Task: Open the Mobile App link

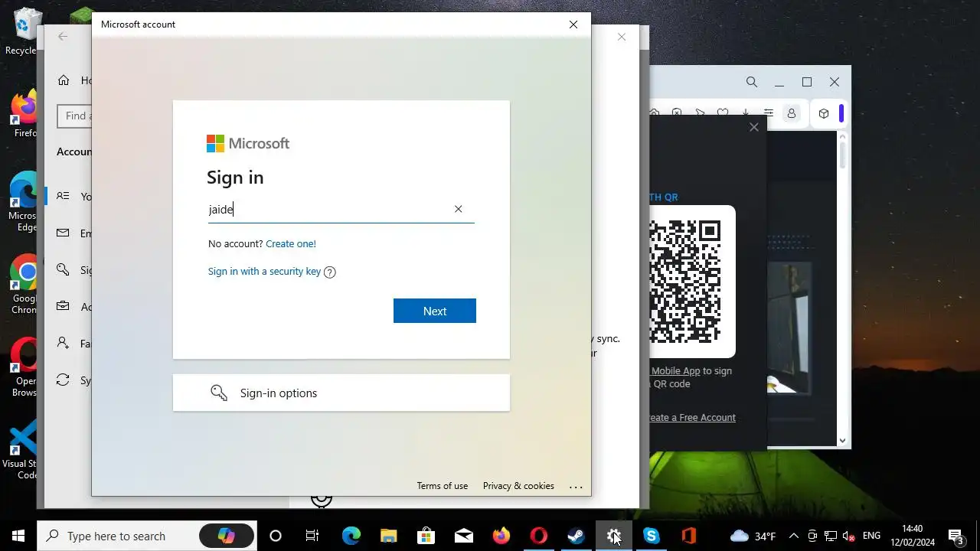Action: (675, 370)
